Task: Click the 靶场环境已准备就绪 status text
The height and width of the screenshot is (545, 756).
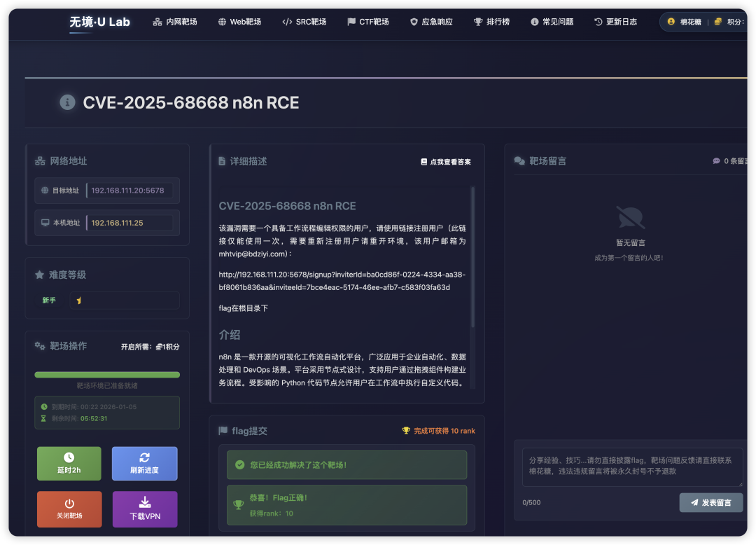Action: (x=107, y=386)
